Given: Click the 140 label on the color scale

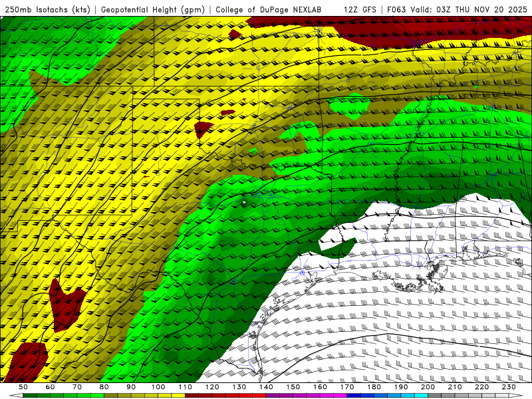Looking at the screenshot, I should [x=266, y=387].
